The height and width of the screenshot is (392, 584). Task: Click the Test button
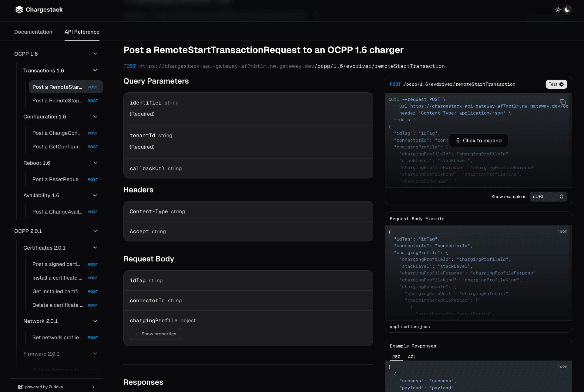tap(556, 84)
